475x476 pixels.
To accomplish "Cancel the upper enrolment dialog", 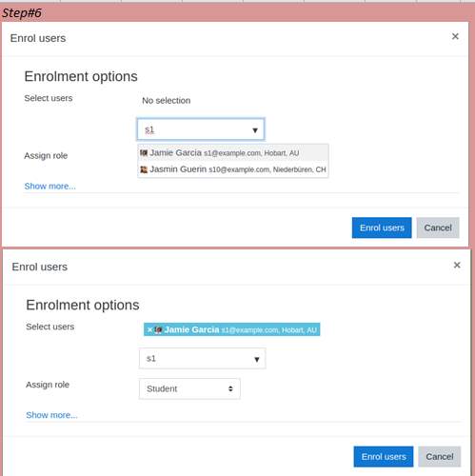I will [438, 228].
